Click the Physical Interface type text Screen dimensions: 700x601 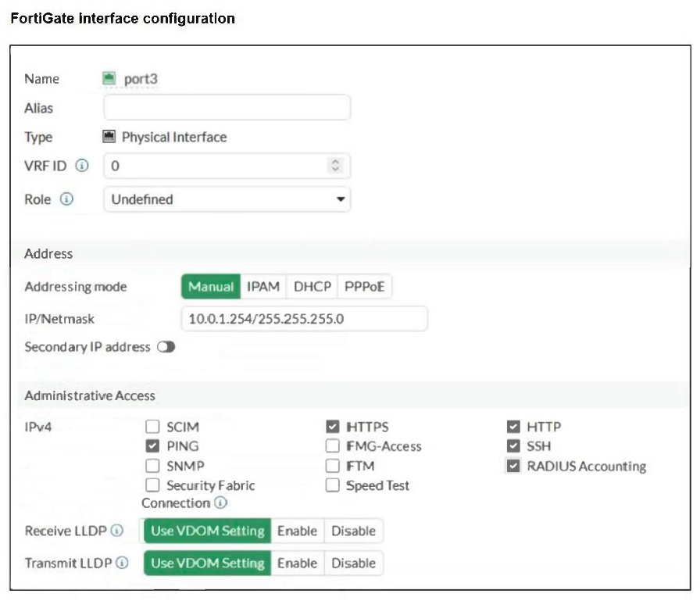click(174, 137)
